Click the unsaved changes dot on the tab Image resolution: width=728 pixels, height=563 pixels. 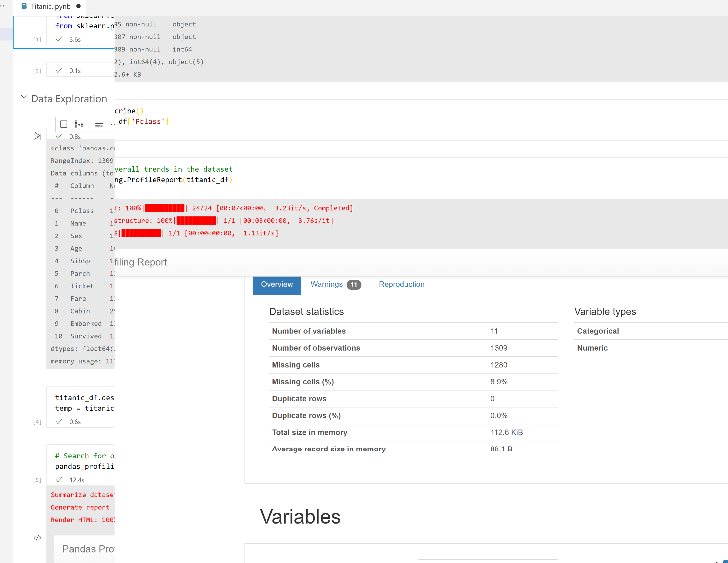(78, 6)
